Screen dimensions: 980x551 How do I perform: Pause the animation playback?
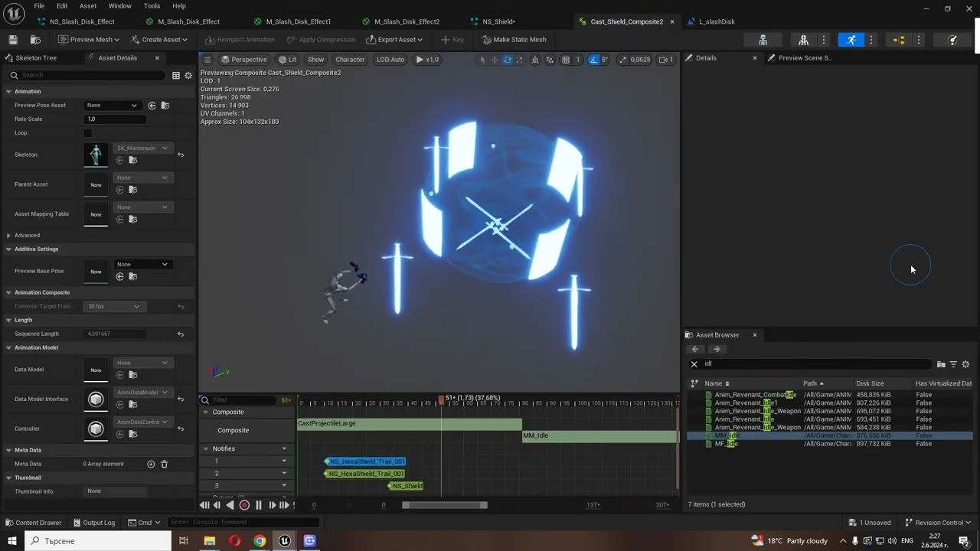pyautogui.click(x=258, y=505)
